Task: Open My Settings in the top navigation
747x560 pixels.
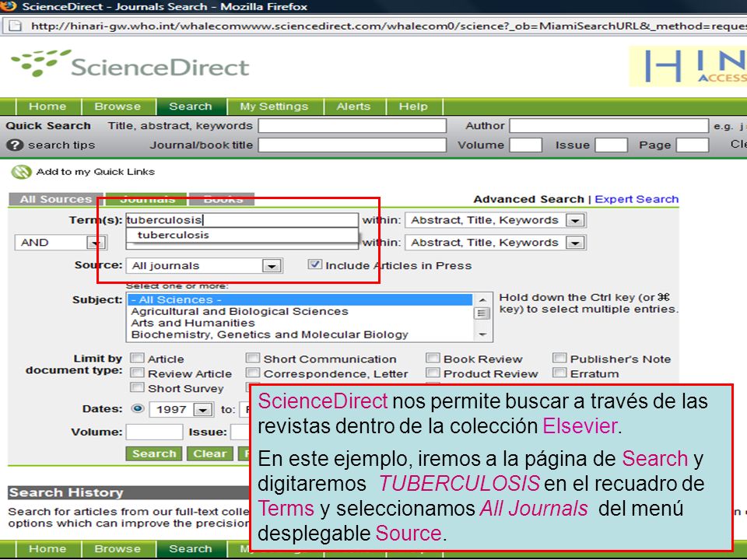Action: [x=274, y=107]
